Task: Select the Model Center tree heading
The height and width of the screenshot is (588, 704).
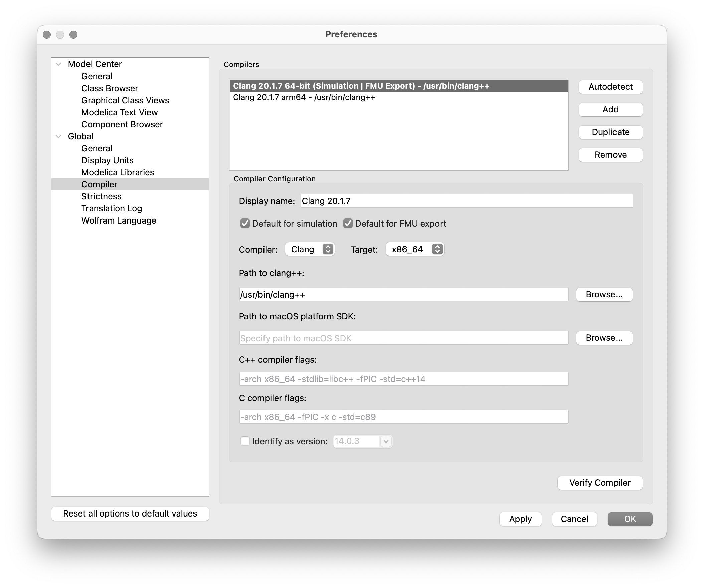Action: 95,64
